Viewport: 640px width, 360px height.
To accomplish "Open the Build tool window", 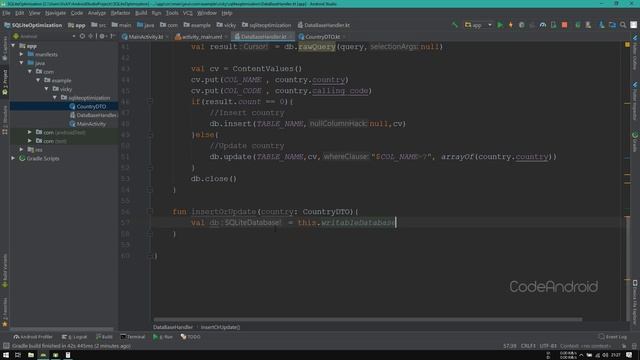I will [104, 337].
